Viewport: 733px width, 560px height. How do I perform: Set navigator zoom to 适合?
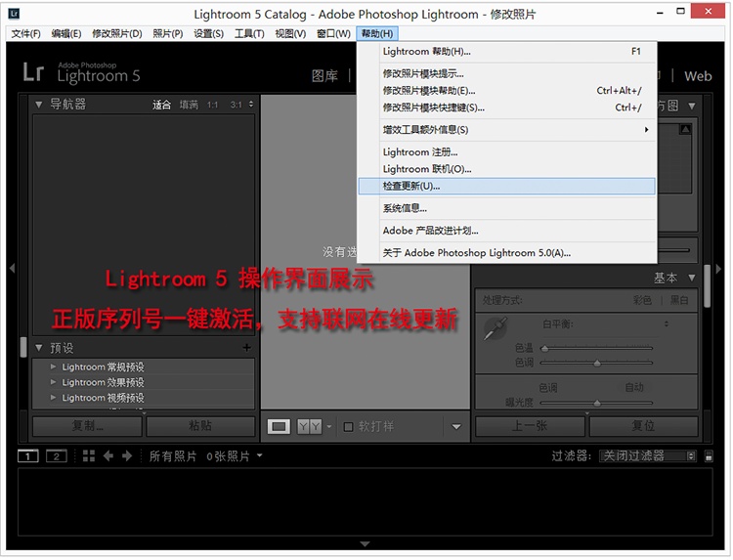[x=161, y=105]
